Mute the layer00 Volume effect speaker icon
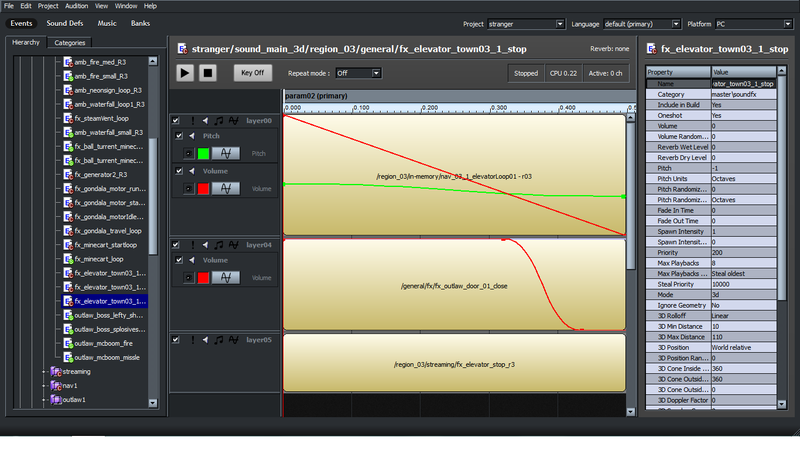This screenshot has height=450, width=800. tap(192, 171)
